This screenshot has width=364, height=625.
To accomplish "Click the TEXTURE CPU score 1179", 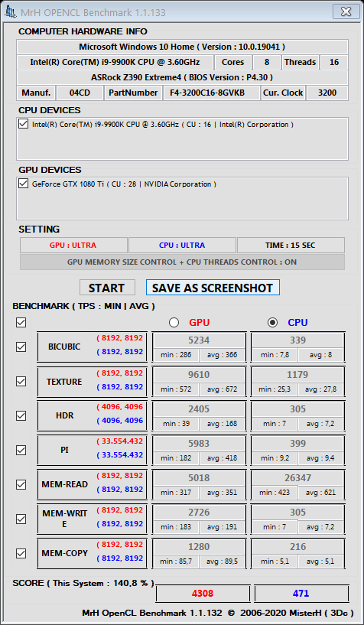I will coord(298,375).
